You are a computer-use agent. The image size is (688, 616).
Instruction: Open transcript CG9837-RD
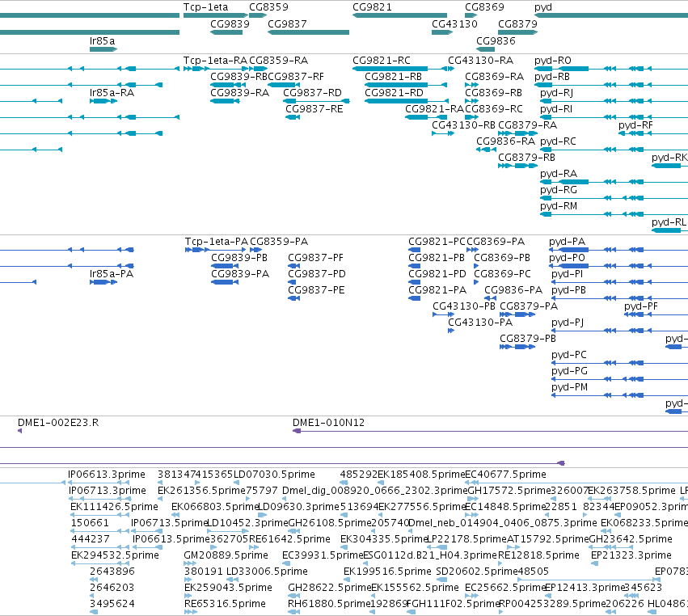tap(312, 93)
